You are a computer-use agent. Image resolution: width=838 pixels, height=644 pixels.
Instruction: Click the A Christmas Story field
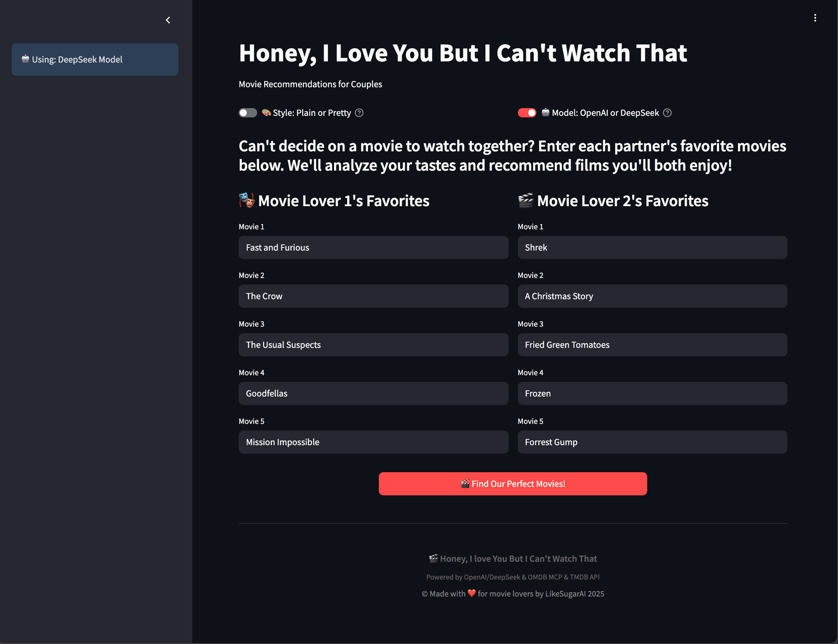point(652,296)
